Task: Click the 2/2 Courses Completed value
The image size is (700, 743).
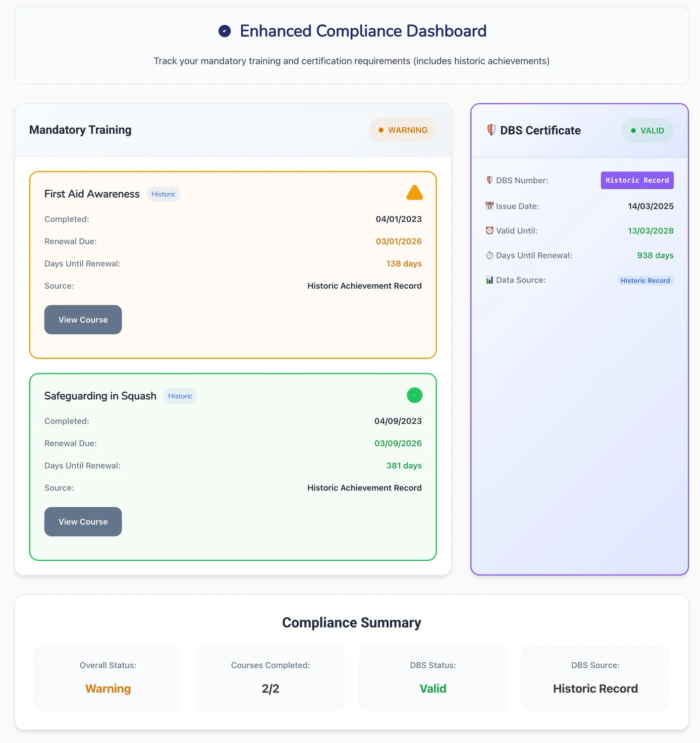Action: click(x=270, y=689)
